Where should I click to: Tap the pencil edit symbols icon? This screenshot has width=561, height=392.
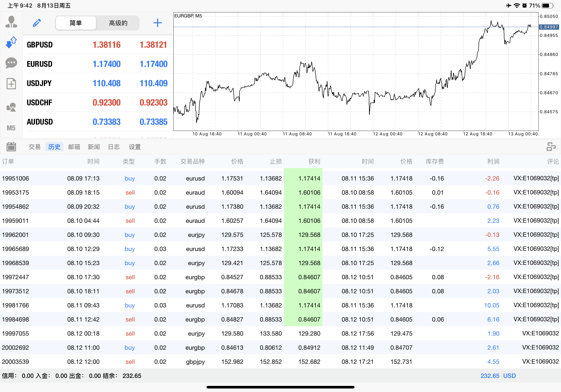click(x=37, y=23)
